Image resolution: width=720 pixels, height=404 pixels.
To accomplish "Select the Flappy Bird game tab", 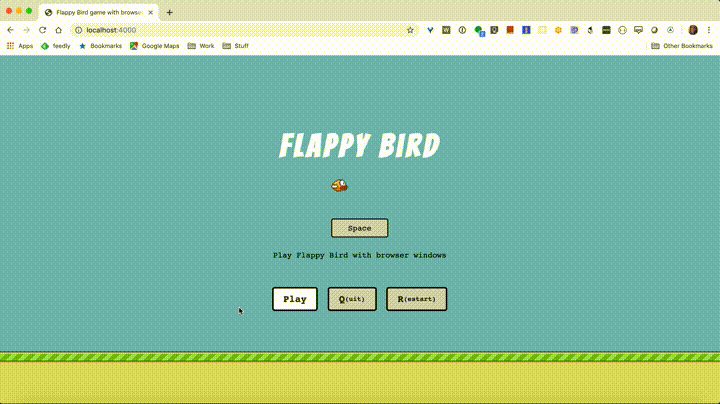I will pos(99,12).
